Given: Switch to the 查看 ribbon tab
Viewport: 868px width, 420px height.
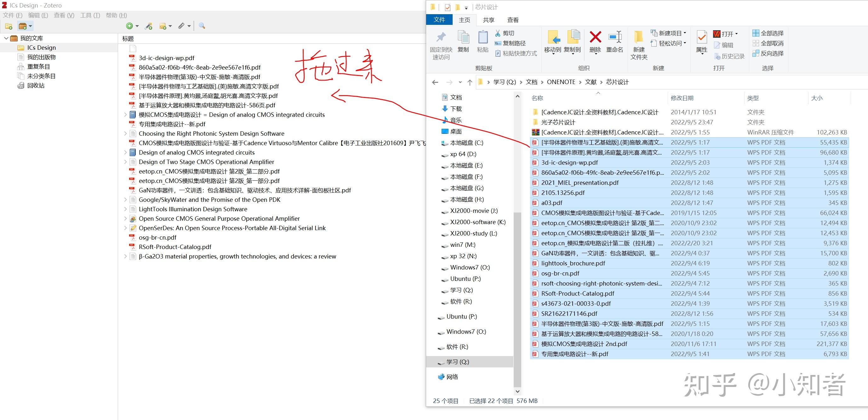Looking at the screenshot, I should pos(512,20).
